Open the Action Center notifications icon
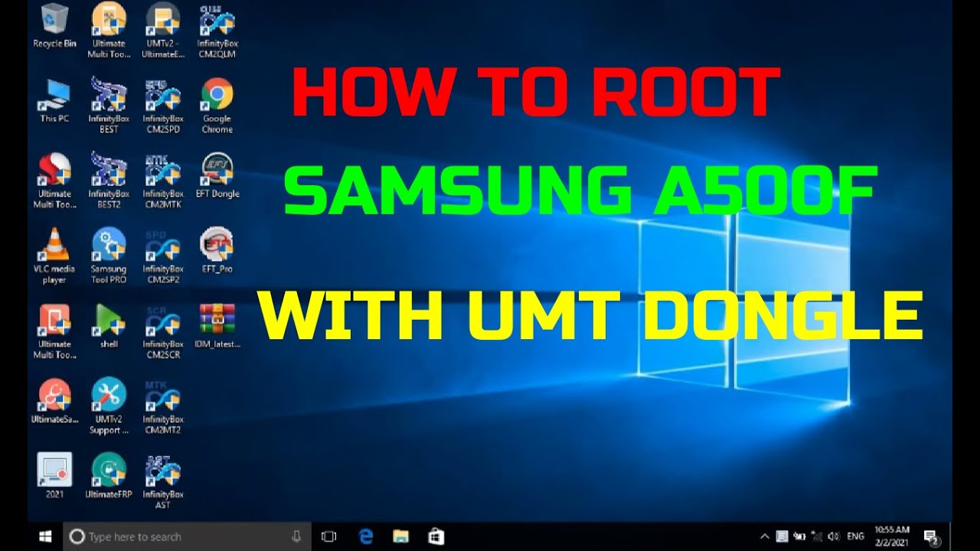Screen dimensions: 980x551 [931, 536]
